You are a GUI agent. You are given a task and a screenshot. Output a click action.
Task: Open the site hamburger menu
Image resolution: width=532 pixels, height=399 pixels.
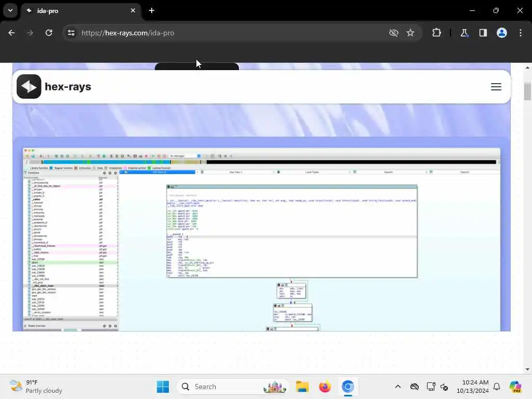pos(496,87)
